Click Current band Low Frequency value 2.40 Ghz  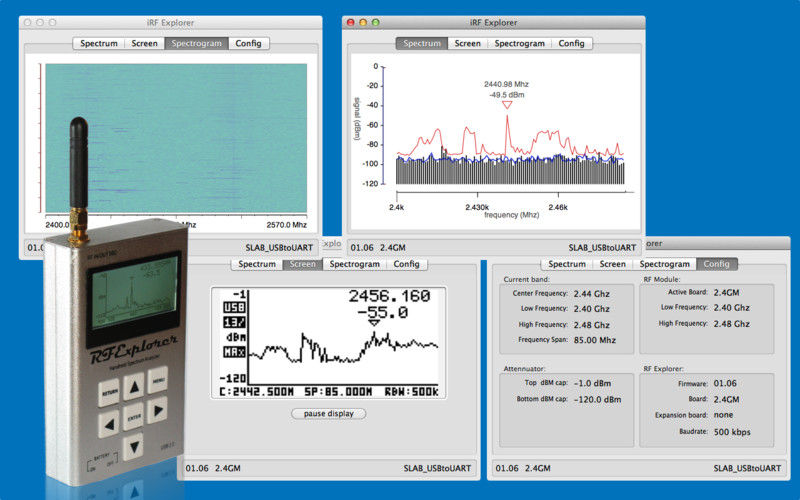pos(591,309)
